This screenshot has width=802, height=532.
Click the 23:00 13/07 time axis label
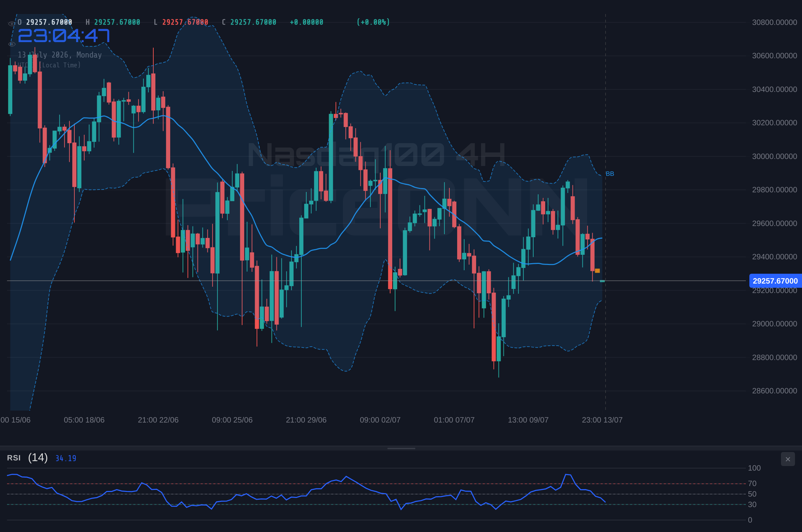pyautogui.click(x=602, y=420)
